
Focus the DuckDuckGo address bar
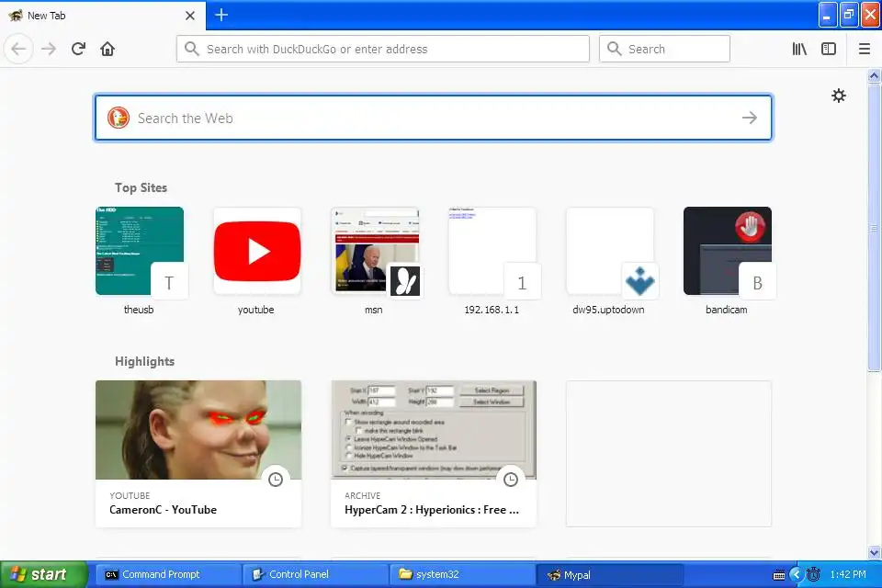[382, 49]
